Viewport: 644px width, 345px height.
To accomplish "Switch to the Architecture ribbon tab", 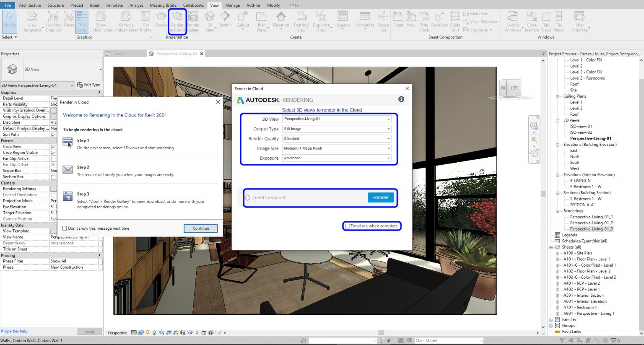I will pos(30,5).
